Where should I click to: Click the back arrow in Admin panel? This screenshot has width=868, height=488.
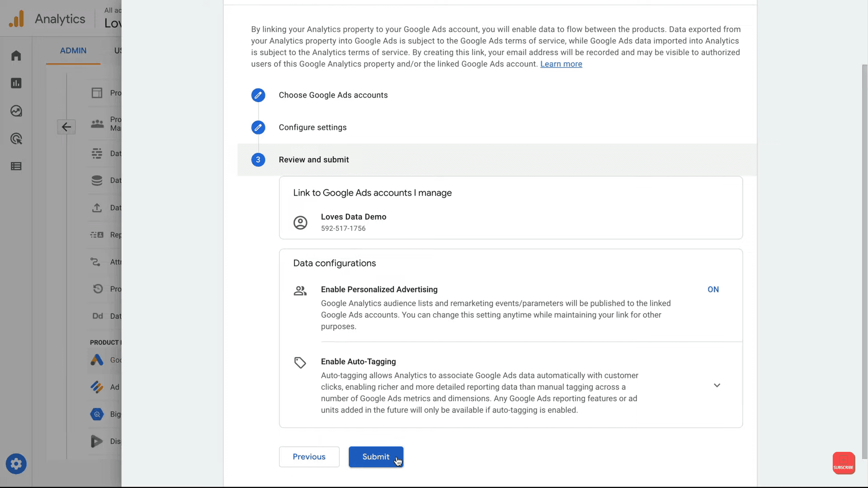pos(66,127)
